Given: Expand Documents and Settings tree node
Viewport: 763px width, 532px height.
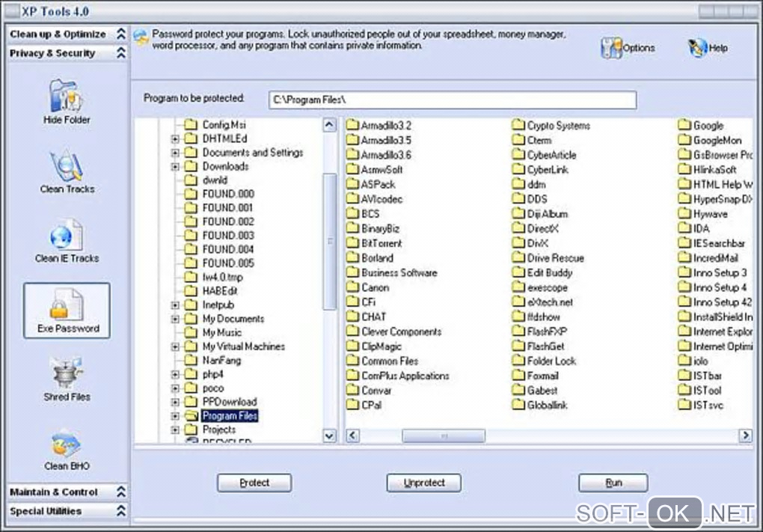Looking at the screenshot, I should pyautogui.click(x=175, y=153).
